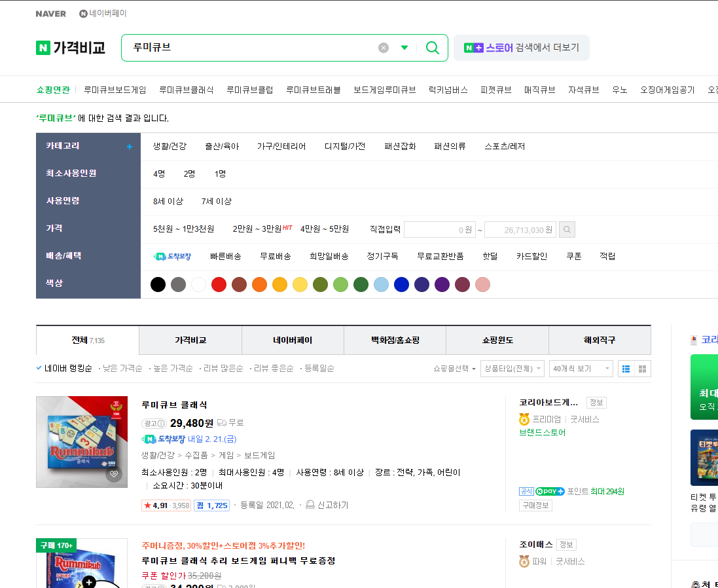
Task: Click the 찜 1,725 badge
Action: coord(211,505)
